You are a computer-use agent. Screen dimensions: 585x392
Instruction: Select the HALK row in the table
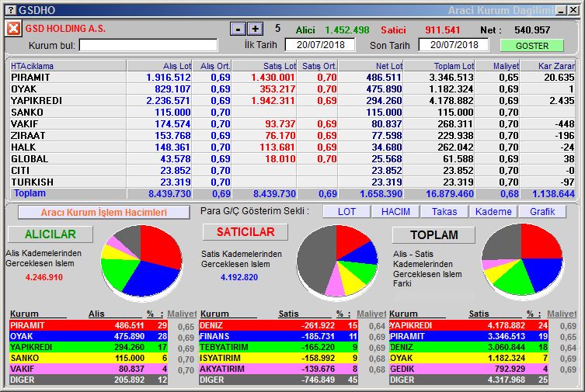pos(292,147)
